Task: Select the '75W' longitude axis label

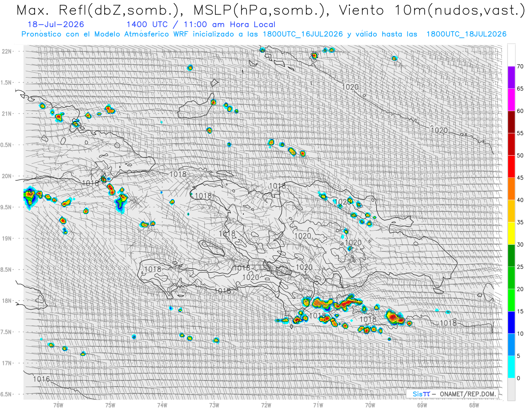Action: coord(110,405)
